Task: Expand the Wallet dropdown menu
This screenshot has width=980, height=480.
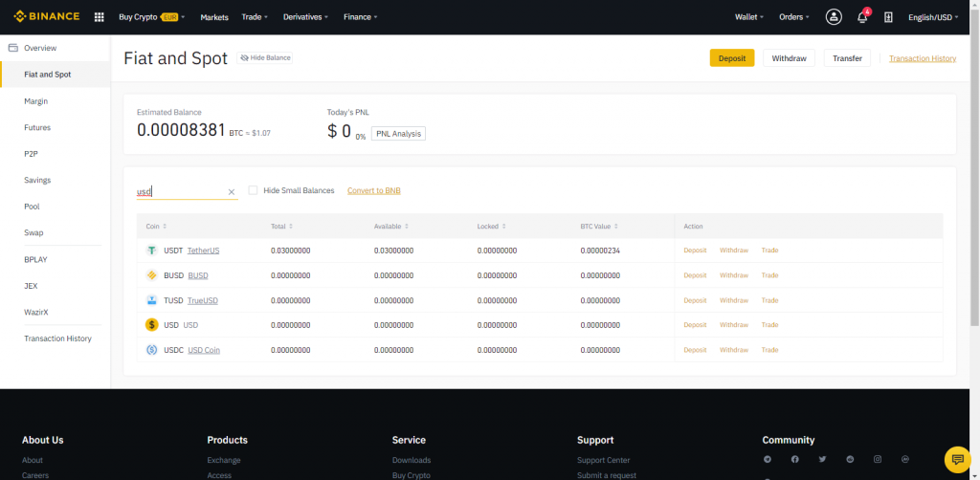Action: [x=749, y=17]
